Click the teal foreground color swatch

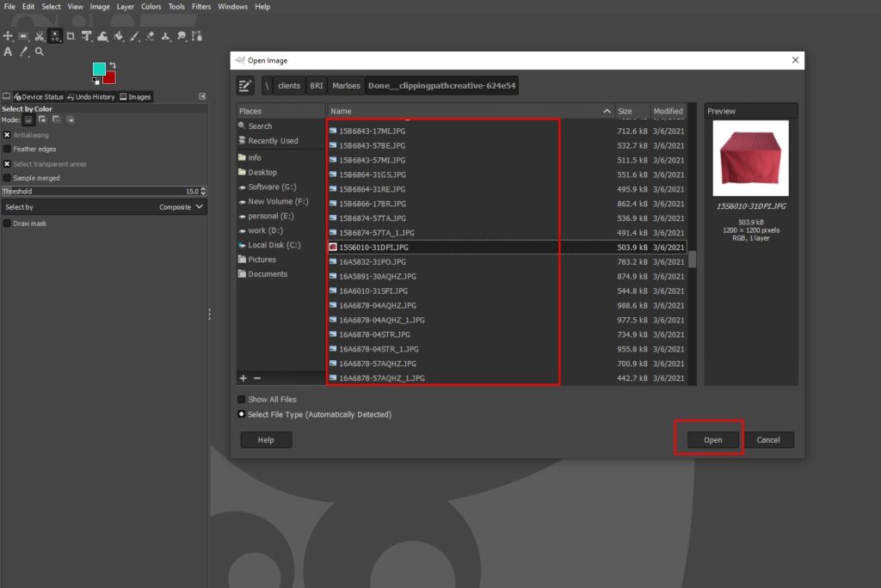[x=100, y=69]
